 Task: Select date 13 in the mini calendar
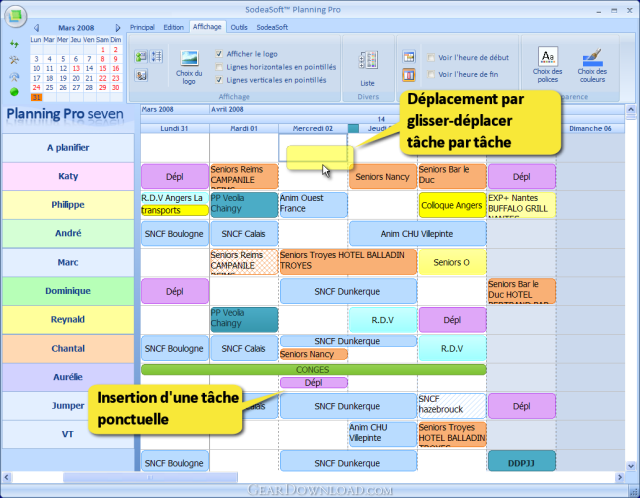(76, 69)
